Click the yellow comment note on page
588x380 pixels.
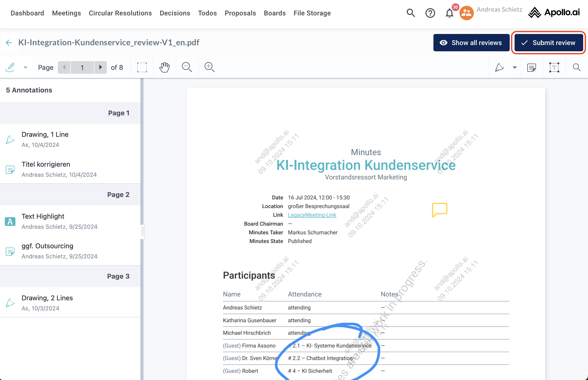click(x=439, y=210)
